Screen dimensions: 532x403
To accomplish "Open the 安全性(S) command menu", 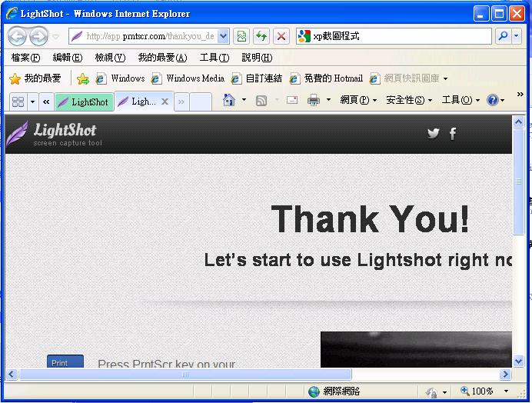I will tap(409, 100).
